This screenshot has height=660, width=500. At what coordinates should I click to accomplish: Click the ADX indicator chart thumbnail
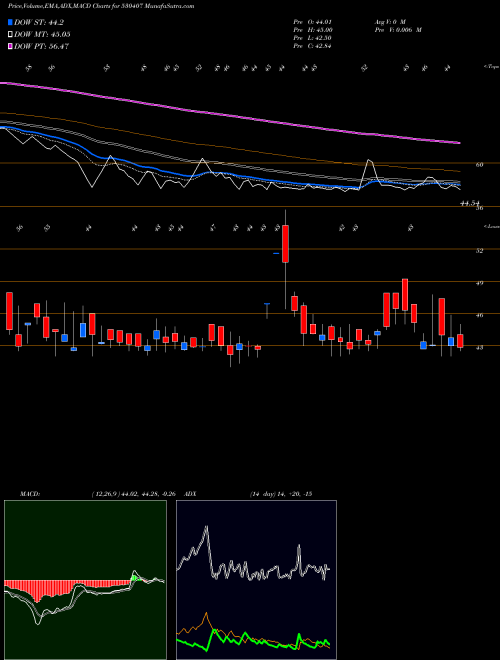pos(256,580)
